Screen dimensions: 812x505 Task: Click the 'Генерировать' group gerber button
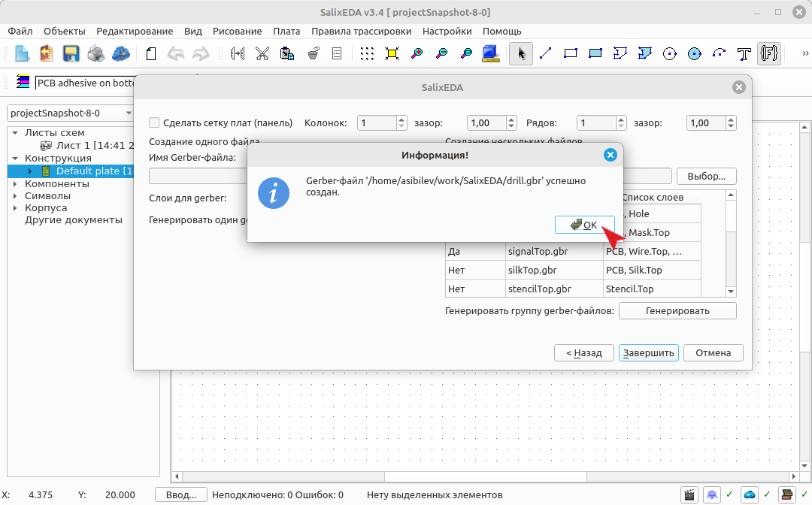pos(677,311)
